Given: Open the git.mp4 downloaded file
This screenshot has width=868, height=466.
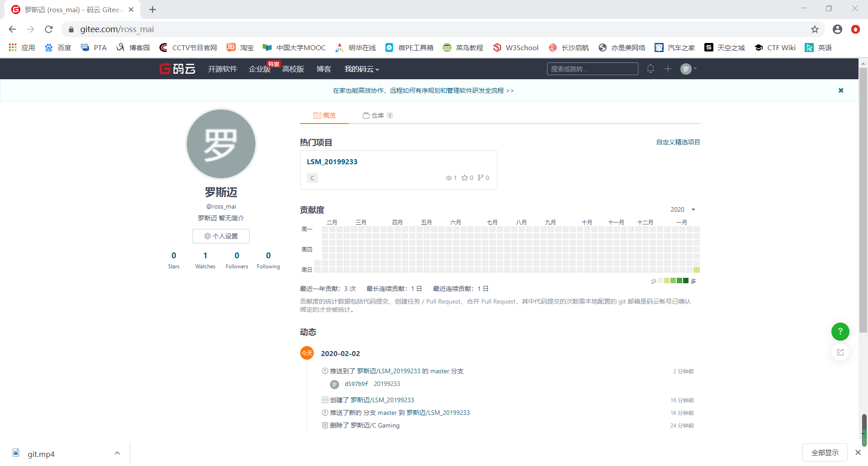Looking at the screenshot, I should point(41,454).
